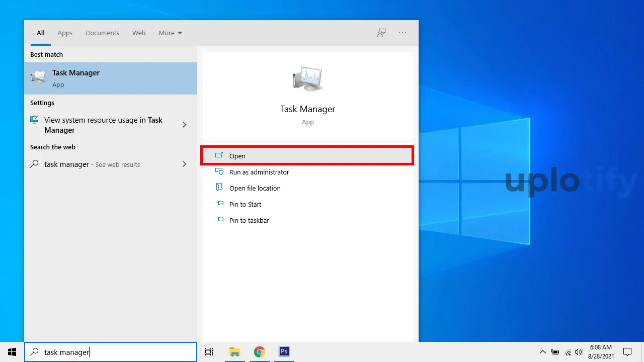Click the Task Manager icon in Best match
This screenshot has width=644, height=362.
coord(38,78)
